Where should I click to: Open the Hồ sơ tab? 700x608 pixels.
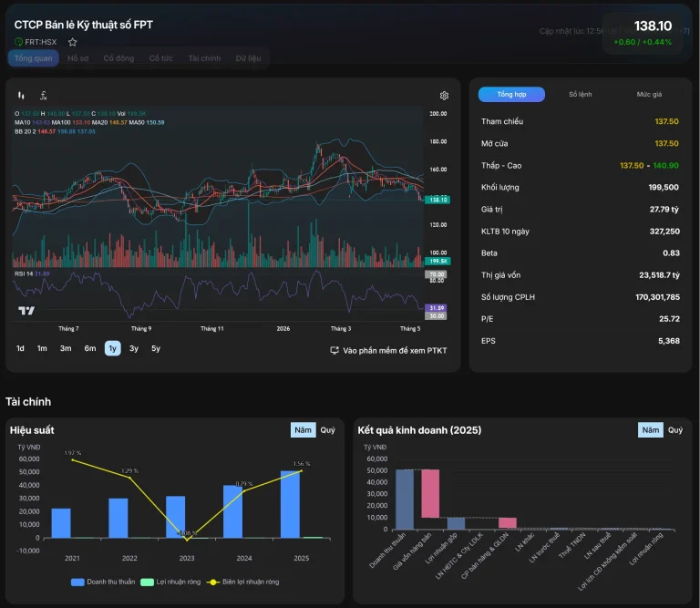click(x=78, y=58)
